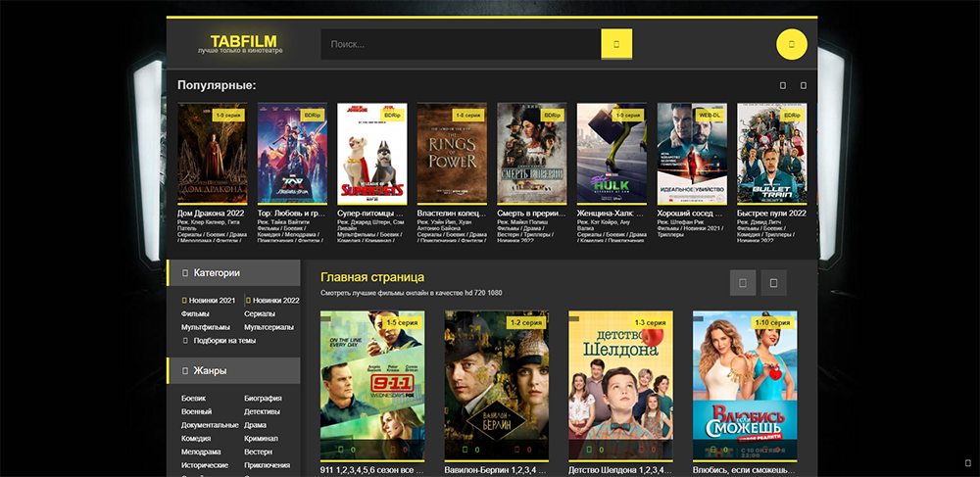Click the icon beside Категории header
Viewport: 980px width, 477px height.
(x=184, y=273)
